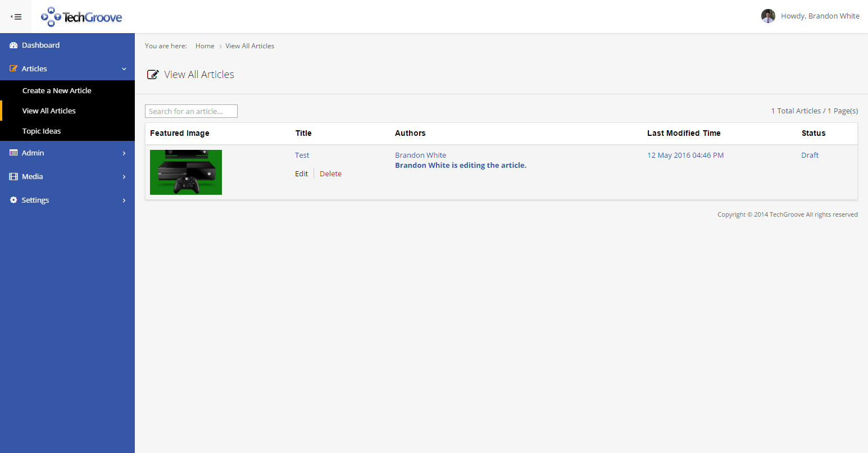Click the Admin list icon in sidebar
868x453 pixels.
pos(13,153)
